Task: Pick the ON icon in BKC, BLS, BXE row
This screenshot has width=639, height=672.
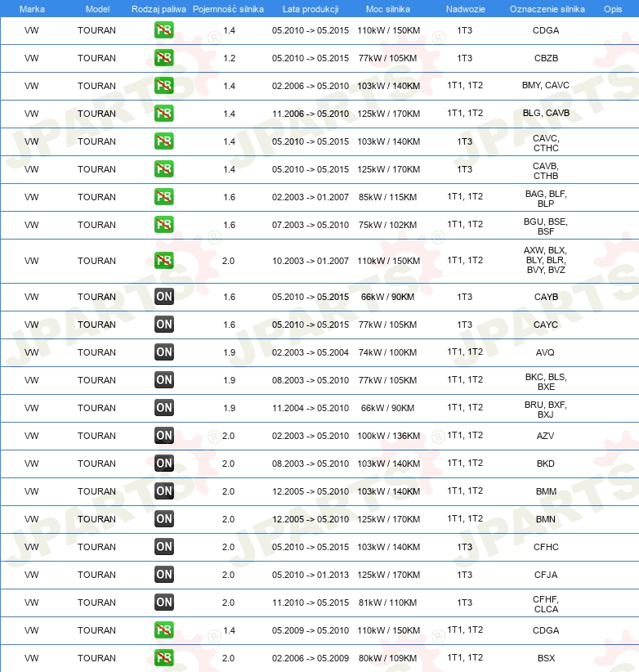Action: coord(164,379)
